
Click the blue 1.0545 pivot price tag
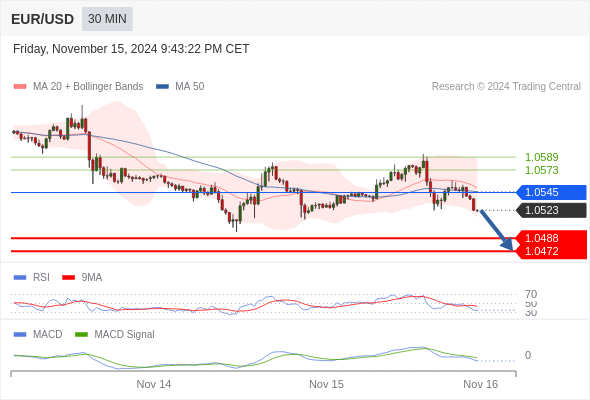(551, 192)
